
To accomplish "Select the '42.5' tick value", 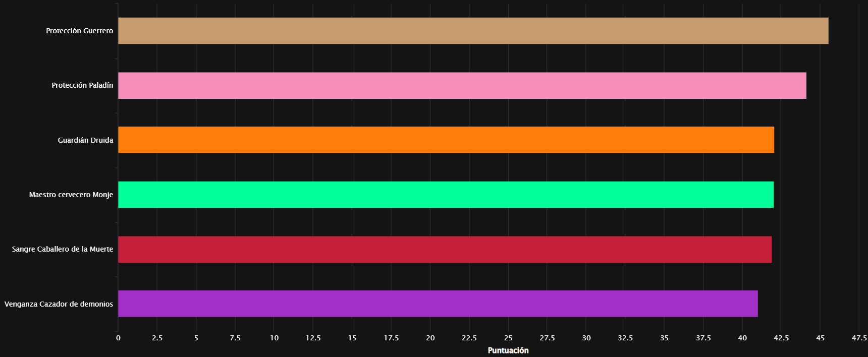I will click(781, 338).
